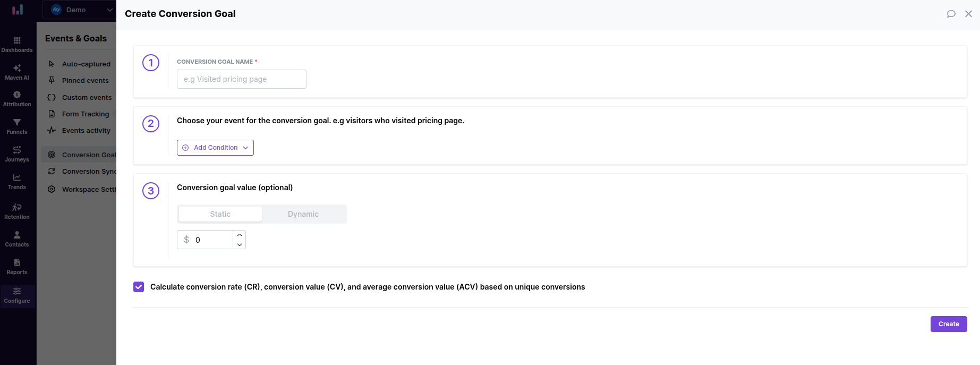Expand the Add Condition dropdown
This screenshot has height=365, width=980.
(215, 148)
